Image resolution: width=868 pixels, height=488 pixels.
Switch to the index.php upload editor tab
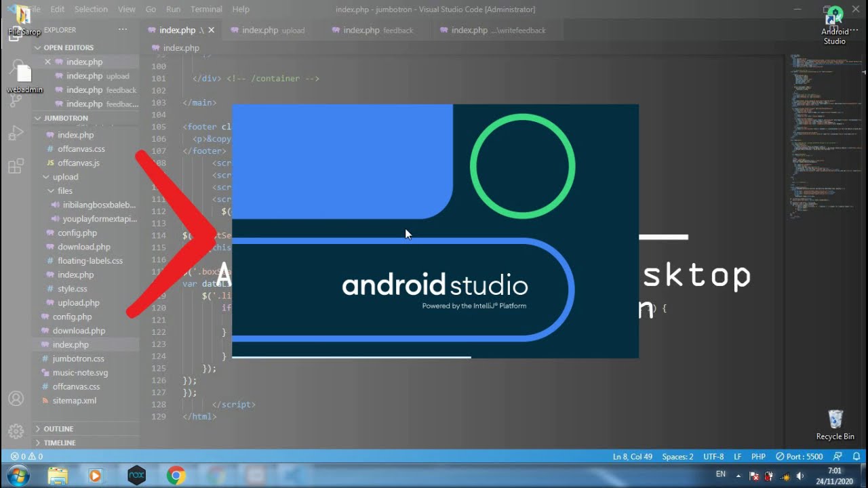pyautogui.click(x=272, y=30)
